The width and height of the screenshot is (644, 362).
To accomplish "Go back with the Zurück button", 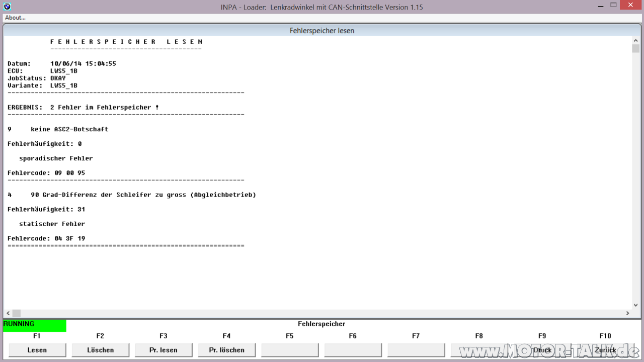I will (x=605, y=350).
